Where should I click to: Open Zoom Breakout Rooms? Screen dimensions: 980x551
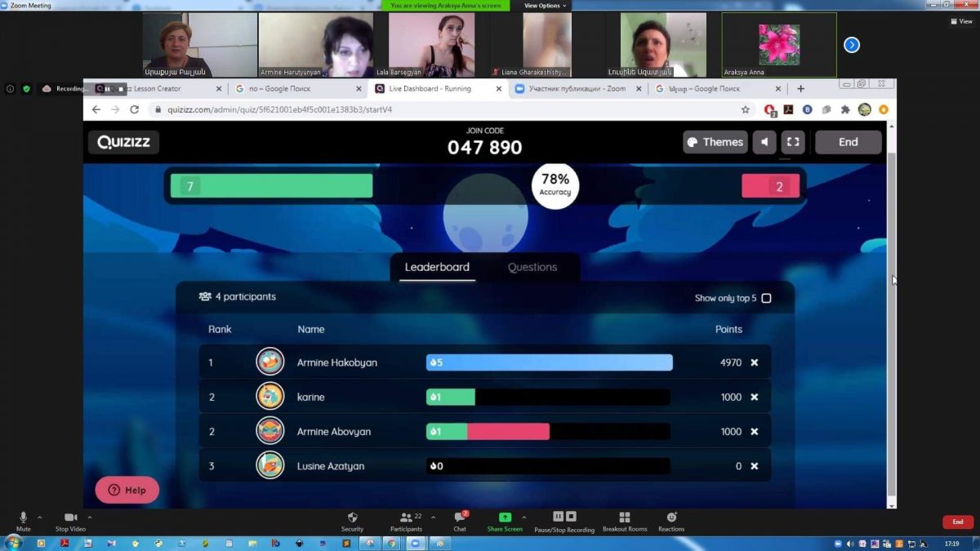tap(625, 519)
